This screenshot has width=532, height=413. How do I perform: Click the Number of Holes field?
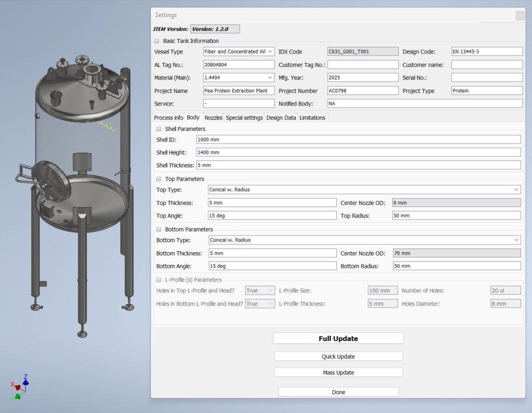506,290
